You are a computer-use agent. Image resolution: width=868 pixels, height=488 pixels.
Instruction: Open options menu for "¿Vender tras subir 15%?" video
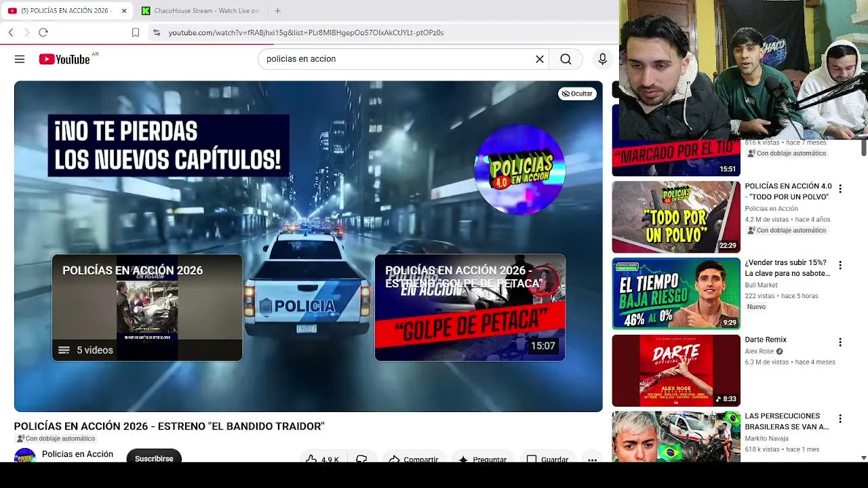tap(840, 266)
